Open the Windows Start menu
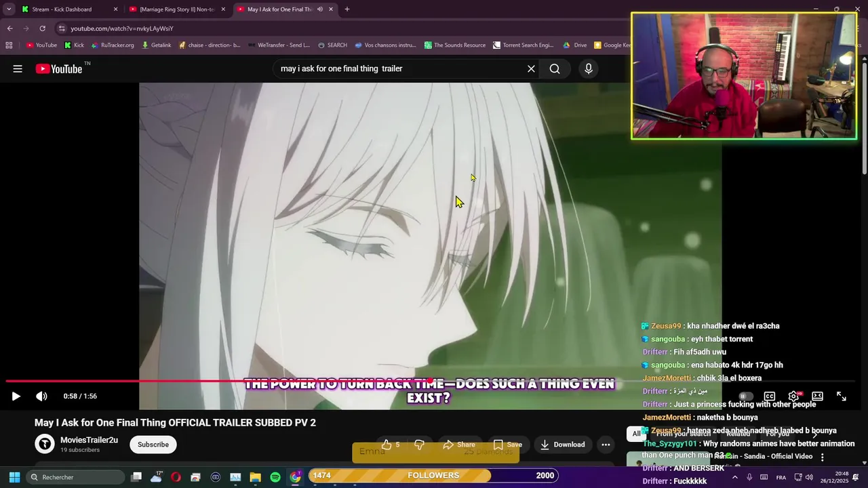This screenshot has height=488, width=868. pos(14,477)
